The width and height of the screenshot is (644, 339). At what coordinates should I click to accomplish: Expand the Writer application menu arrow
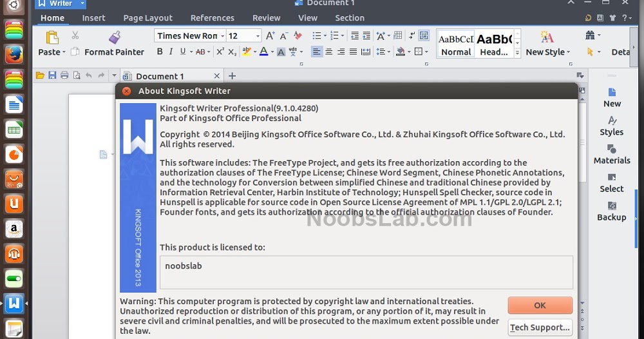82,4
